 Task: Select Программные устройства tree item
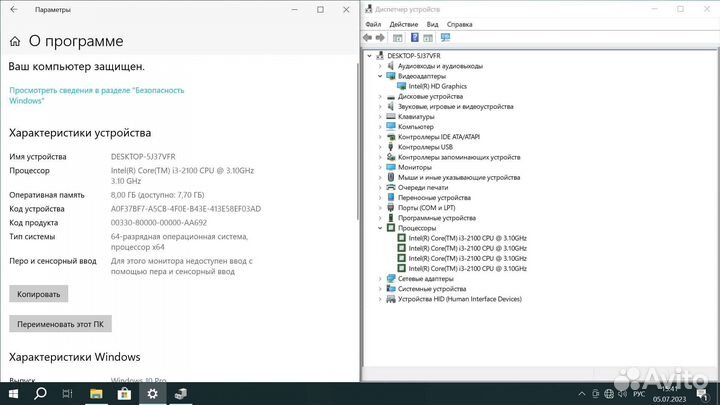(437, 218)
